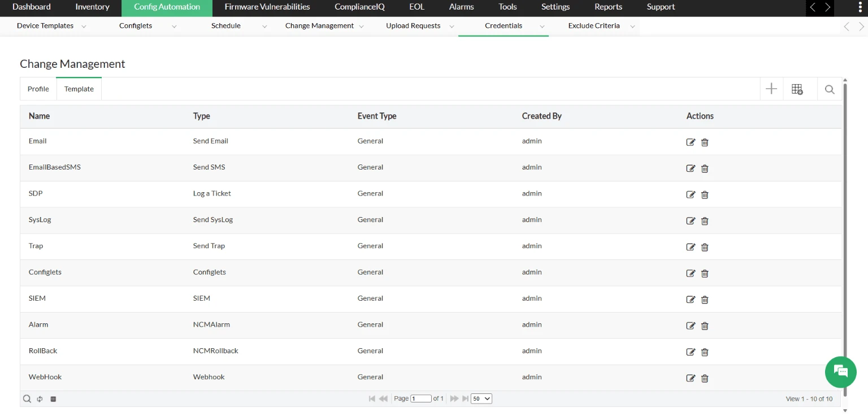Click the page number input field

(x=421, y=399)
